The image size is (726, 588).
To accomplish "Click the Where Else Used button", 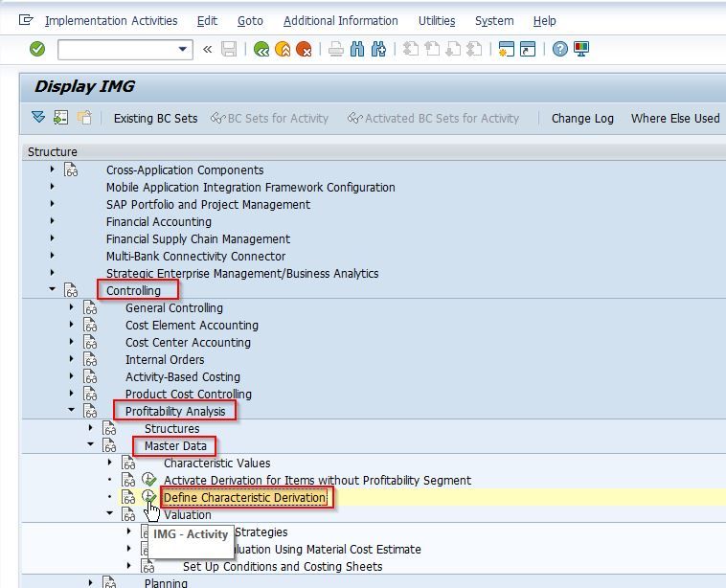I will click(675, 119).
